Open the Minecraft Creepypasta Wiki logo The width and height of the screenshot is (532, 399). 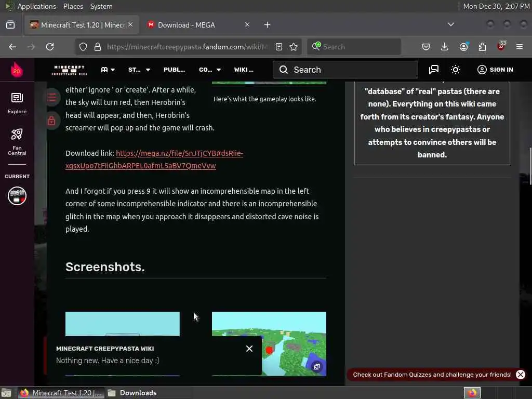(69, 70)
